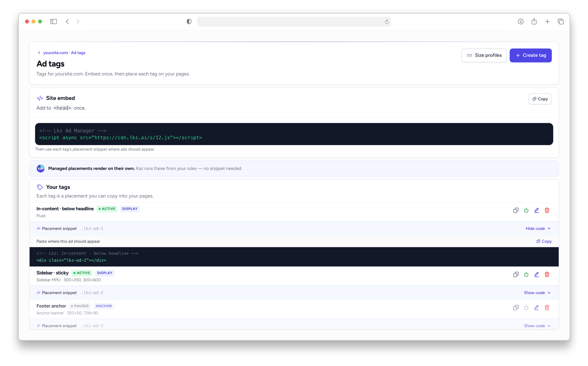588x366 pixels.
Task: Edit the Sidebar sticky tag
Action: (536, 274)
